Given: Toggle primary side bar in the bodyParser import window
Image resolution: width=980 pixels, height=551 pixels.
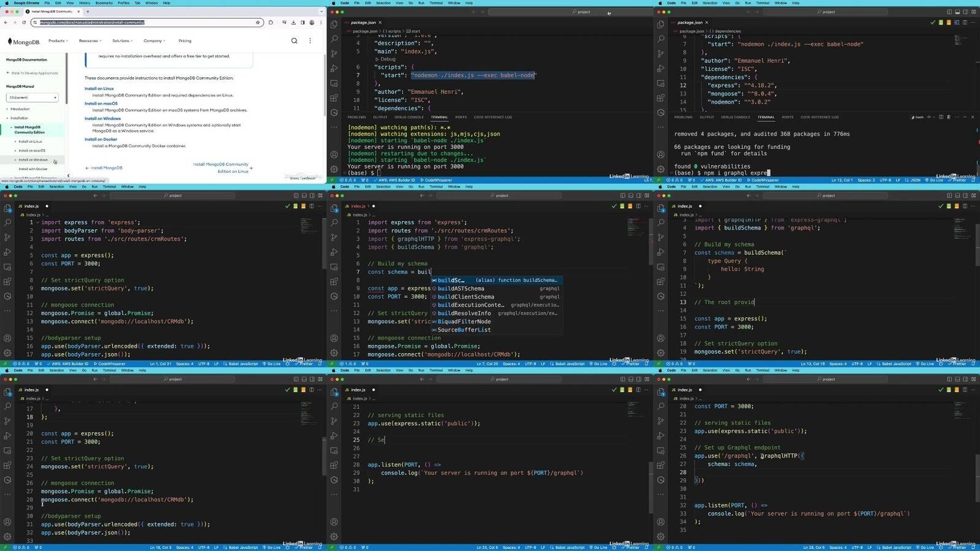Looking at the screenshot, I should pos(296,196).
